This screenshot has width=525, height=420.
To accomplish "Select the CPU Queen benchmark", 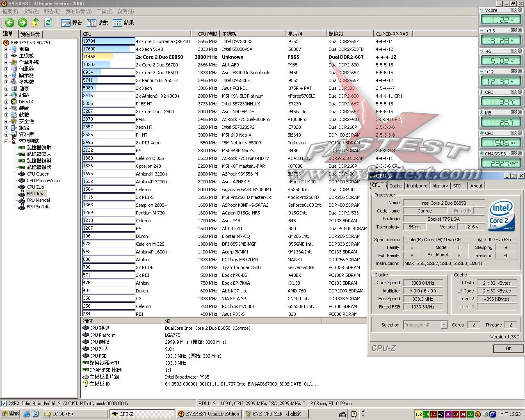I will tap(38, 174).
